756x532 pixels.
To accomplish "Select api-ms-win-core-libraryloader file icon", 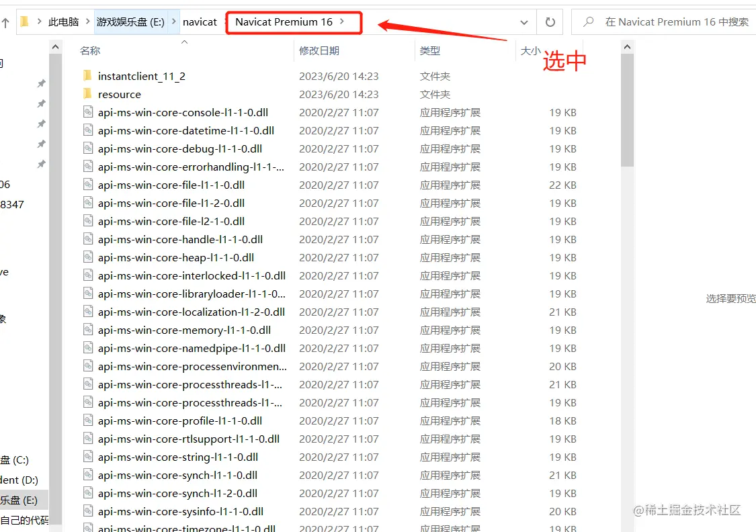I will [x=88, y=294].
